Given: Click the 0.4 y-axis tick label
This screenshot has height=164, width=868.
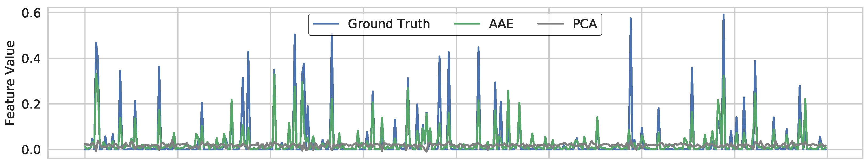Looking at the screenshot, I should 31,59.
